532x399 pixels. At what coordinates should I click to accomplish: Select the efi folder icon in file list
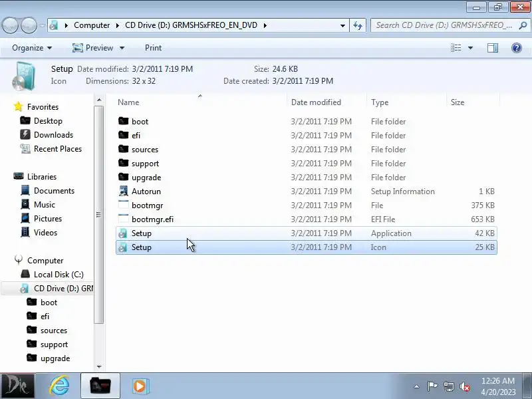coord(124,135)
